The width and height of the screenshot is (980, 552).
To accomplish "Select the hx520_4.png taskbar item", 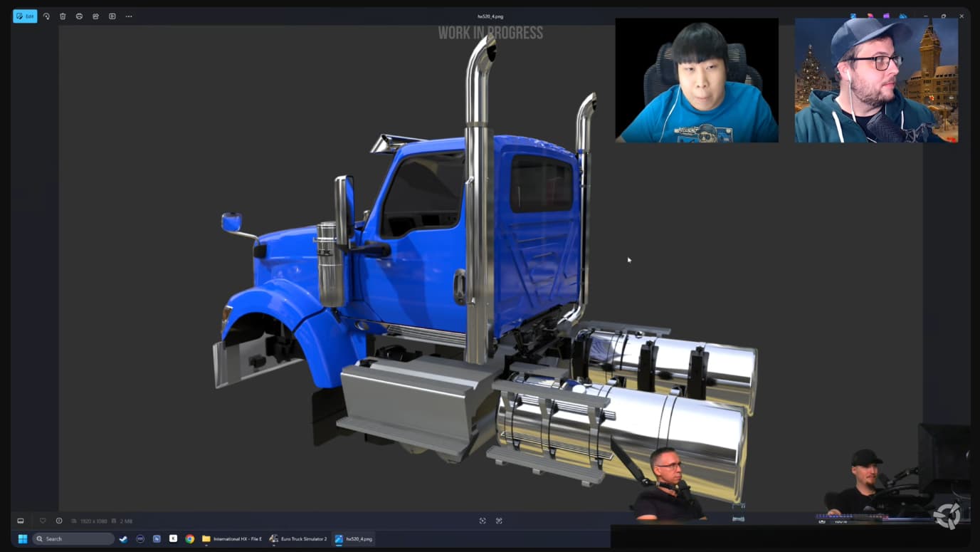I will (x=354, y=539).
